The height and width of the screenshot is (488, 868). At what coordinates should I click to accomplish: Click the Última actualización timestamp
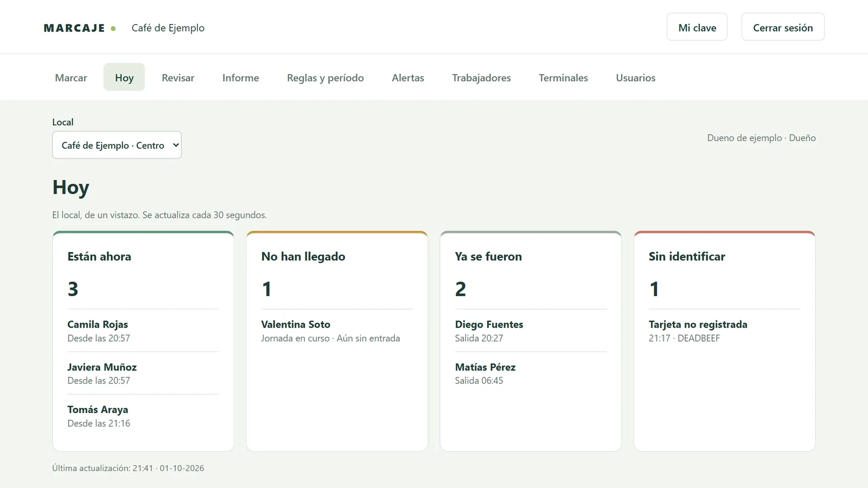(x=128, y=468)
